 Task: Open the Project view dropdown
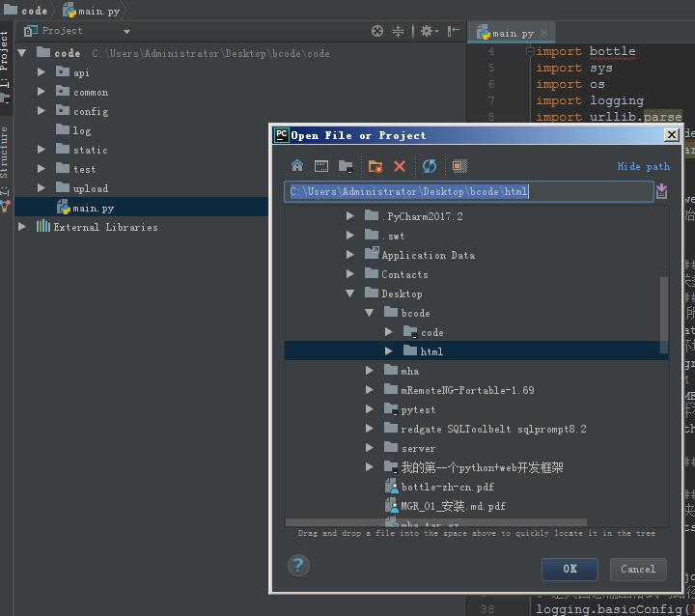[x=126, y=32]
